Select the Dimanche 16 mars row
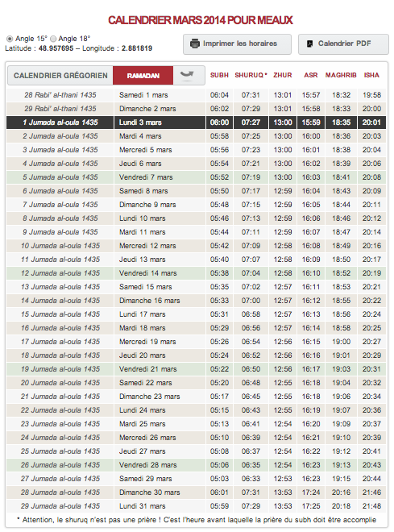The image size is (394, 532). pos(196,301)
